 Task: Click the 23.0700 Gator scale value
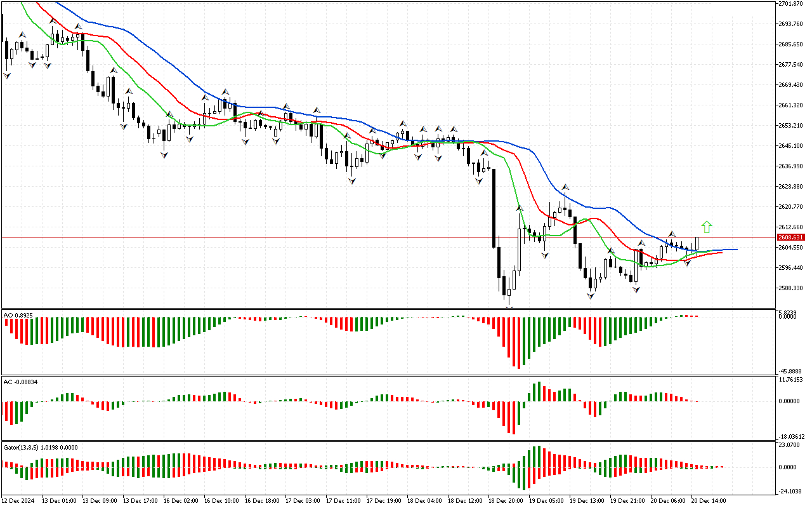[x=790, y=446]
